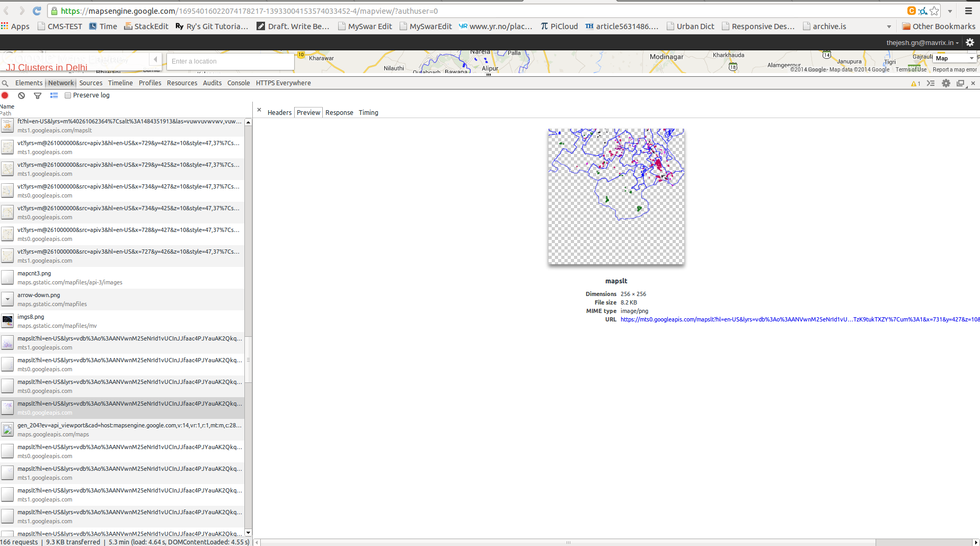Viewport: 980px width, 546px height.
Task: Enable the Preserve log checkbox
Action: click(68, 95)
